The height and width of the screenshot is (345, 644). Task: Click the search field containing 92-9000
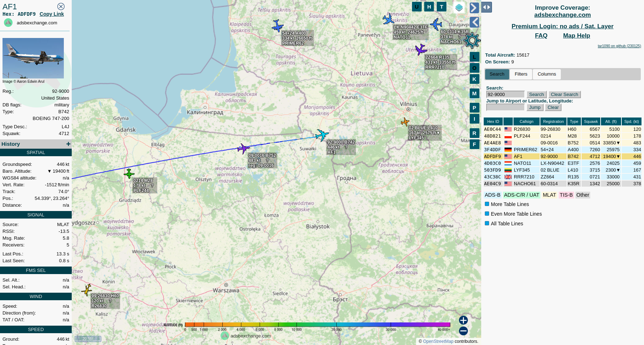coord(505,94)
